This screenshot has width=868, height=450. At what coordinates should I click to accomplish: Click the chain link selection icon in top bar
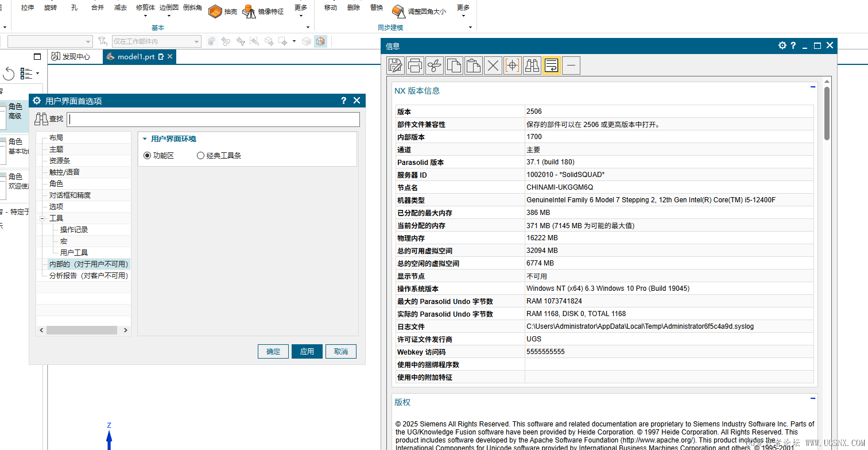[226, 41]
